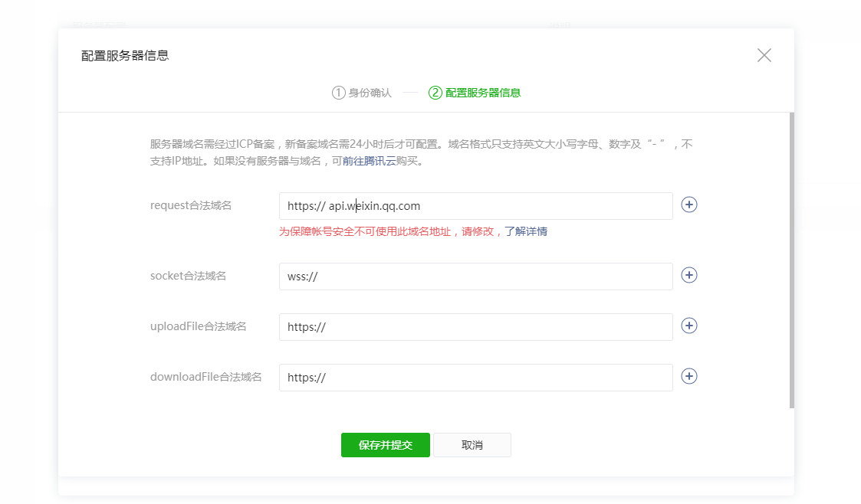Screen dimensions: 861x504
Task: Click 保存并提交 green button
Action: [x=386, y=445]
